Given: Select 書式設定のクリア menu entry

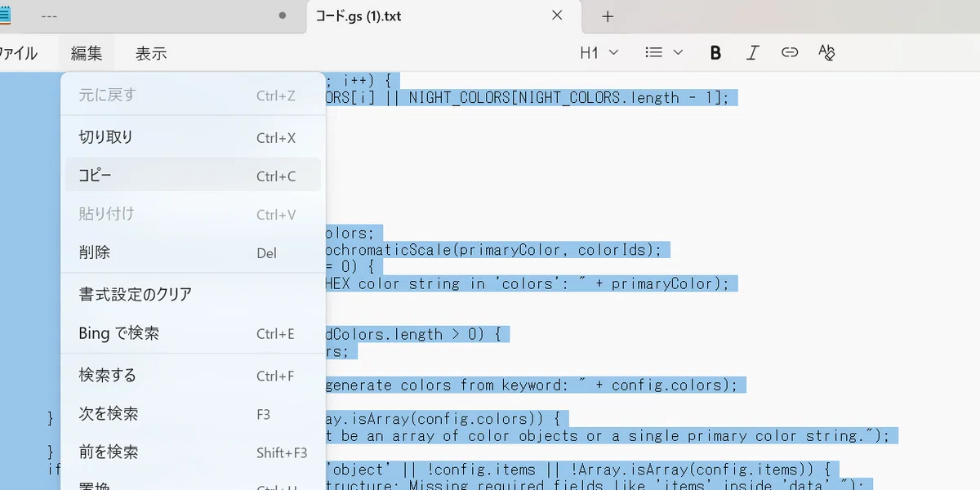Looking at the screenshot, I should (x=193, y=294).
